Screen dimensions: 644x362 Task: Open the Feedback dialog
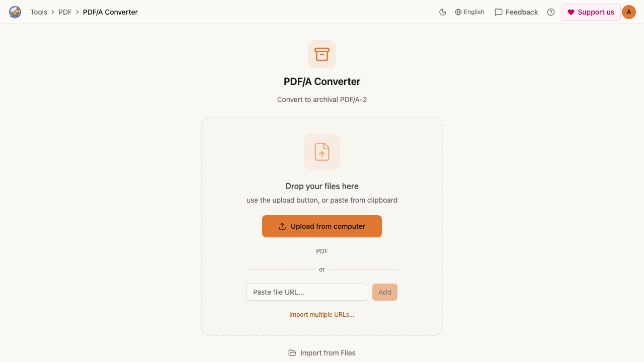(516, 12)
